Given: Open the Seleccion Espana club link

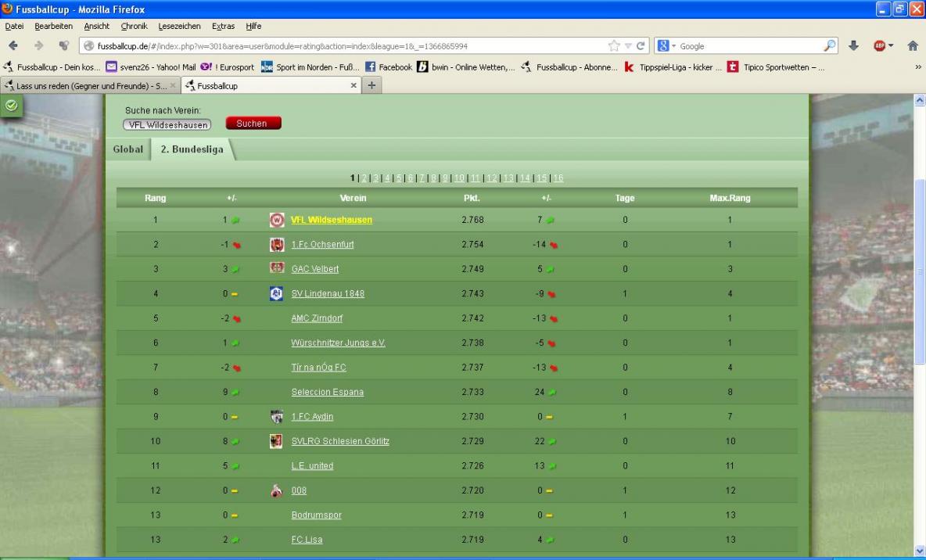Looking at the screenshot, I should pyautogui.click(x=327, y=392).
